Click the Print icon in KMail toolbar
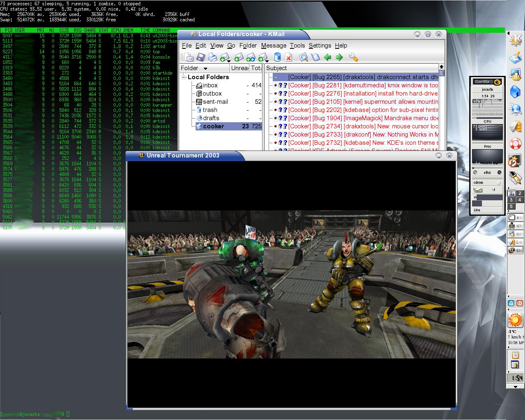The image size is (525, 420). [x=212, y=57]
